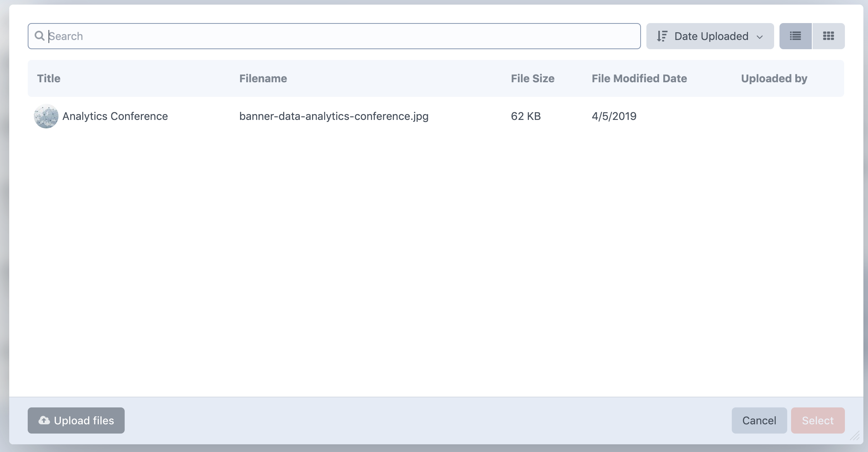Viewport: 868px width, 452px height.
Task: Click filename banner-data-analytics-conference.jpg
Action: (x=334, y=116)
